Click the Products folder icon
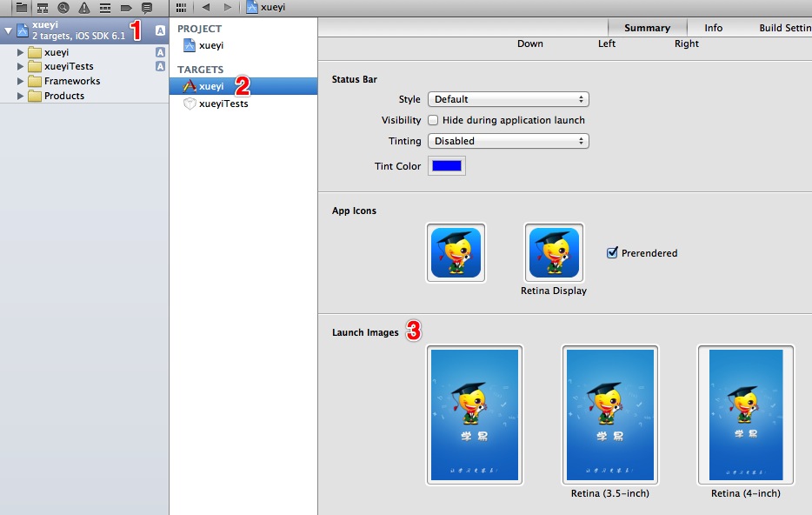The image size is (812, 515). (x=35, y=96)
